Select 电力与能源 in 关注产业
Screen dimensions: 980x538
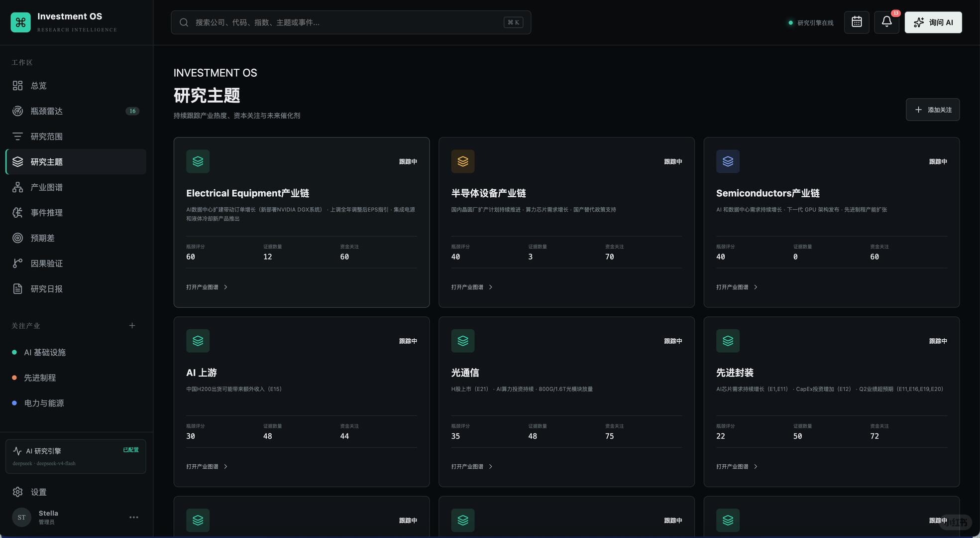76,403
